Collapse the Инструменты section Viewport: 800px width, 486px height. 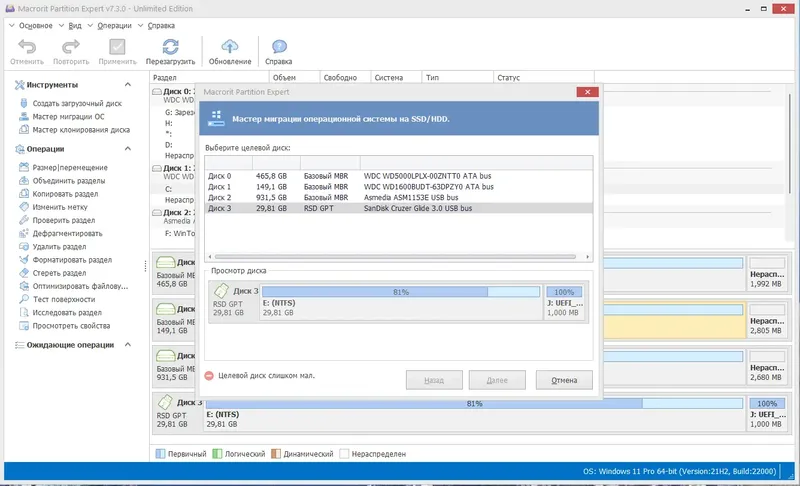pos(128,85)
